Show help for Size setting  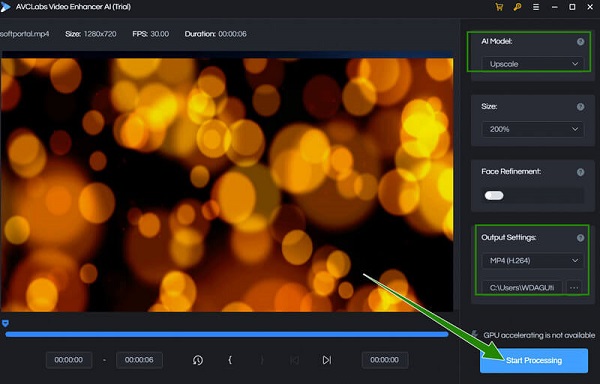[x=580, y=107]
